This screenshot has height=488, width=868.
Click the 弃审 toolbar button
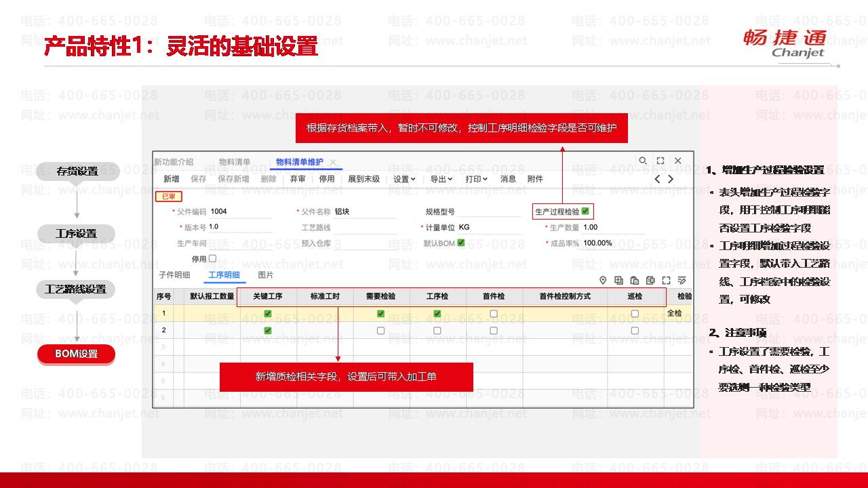tap(298, 179)
